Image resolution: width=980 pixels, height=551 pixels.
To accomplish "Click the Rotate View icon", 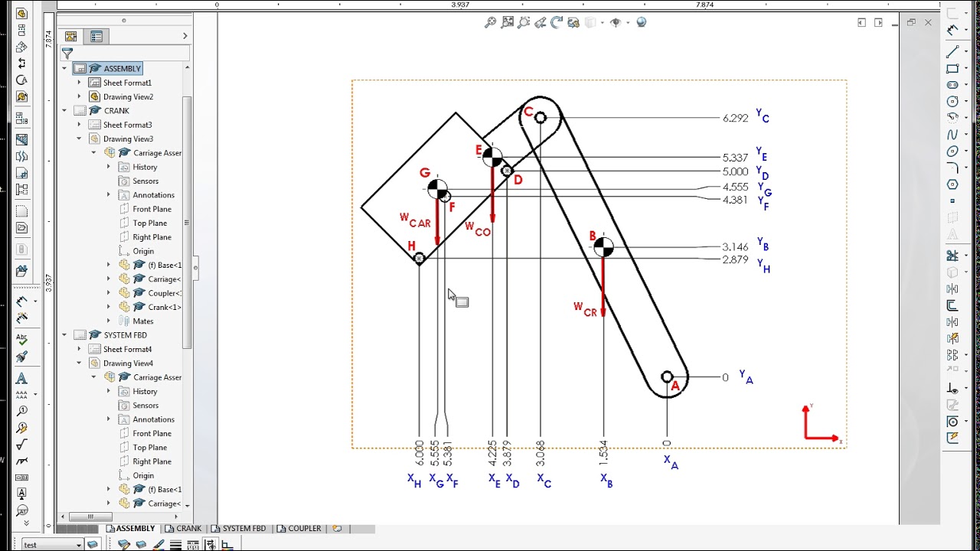I will pos(557,23).
